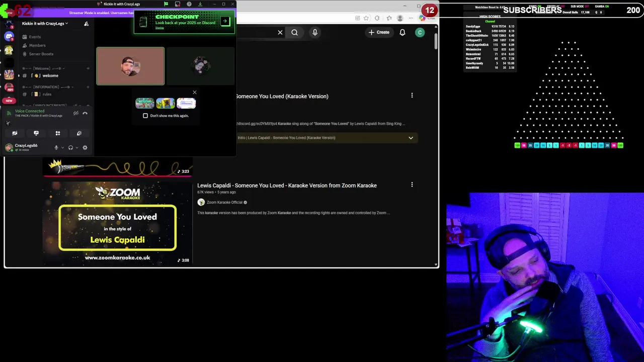Mute microphone in Discord user panel
This screenshot has width=644, height=362.
[56, 147]
